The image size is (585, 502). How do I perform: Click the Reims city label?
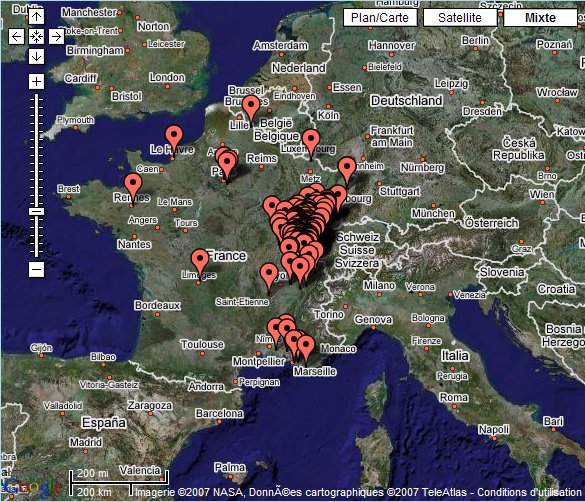coord(262,158)
